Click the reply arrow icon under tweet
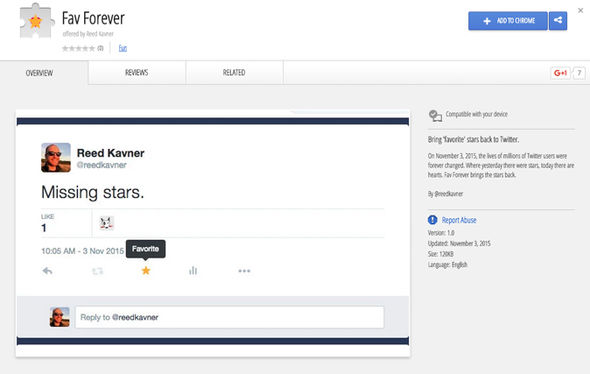Screen dimensions: 590x374 [x=47, y=271]
